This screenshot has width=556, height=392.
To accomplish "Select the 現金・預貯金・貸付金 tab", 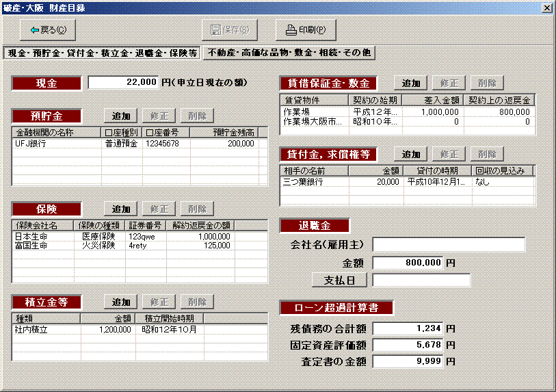I will (103, 53).
